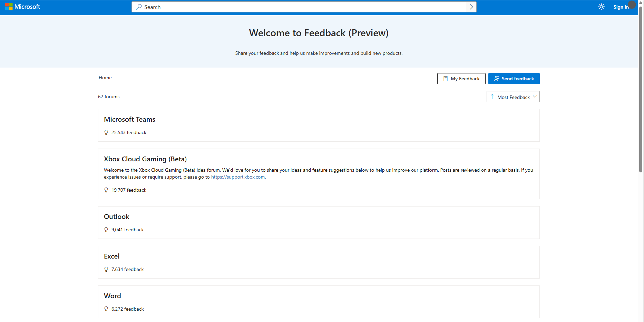Click the lightbulb icon beside 6,272 feedback

point(106,309)
